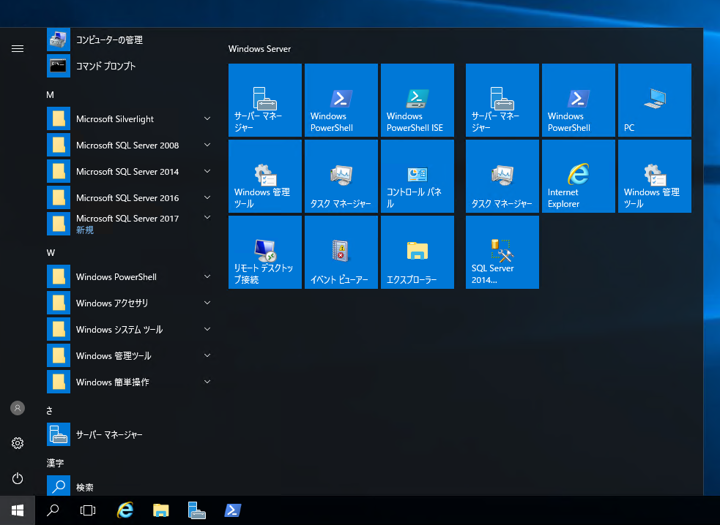Viewport: 720px width, 525px height.
Task: Select the Microsoft SQL Server 2014 folder name
Action: point(127,171)
